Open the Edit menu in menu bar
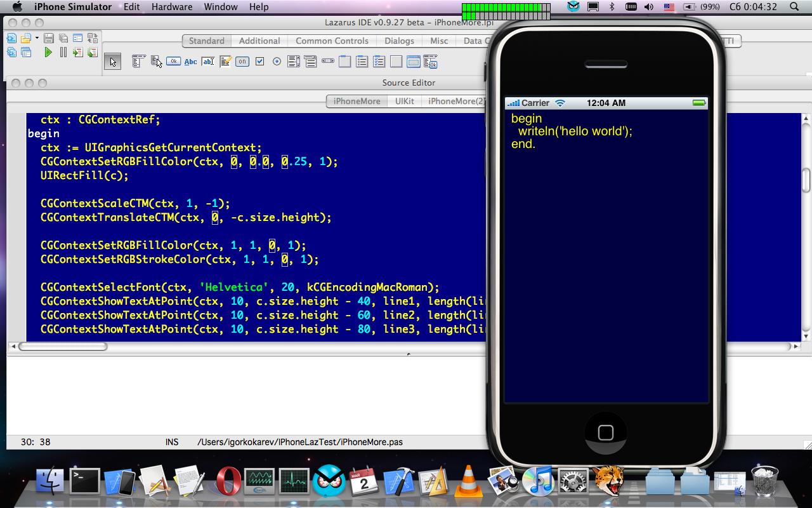 pyautogui.click(x=132, y=7)
